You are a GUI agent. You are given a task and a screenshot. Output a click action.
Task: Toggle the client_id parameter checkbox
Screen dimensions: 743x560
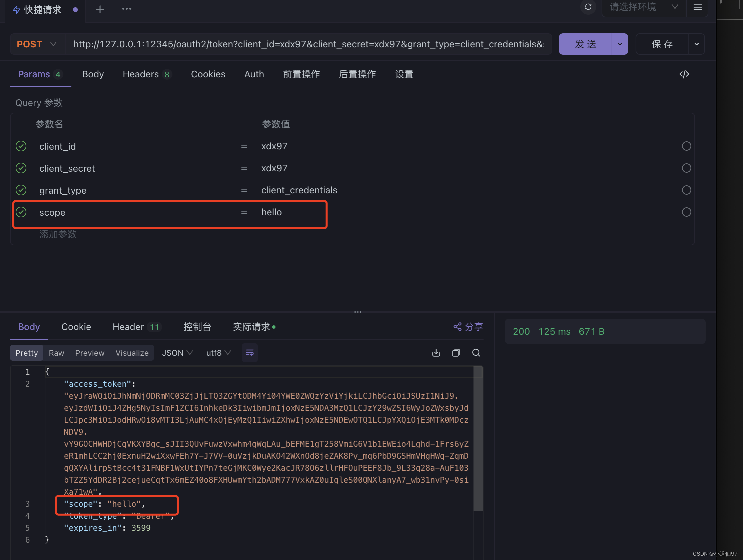[x=22, y=146]
